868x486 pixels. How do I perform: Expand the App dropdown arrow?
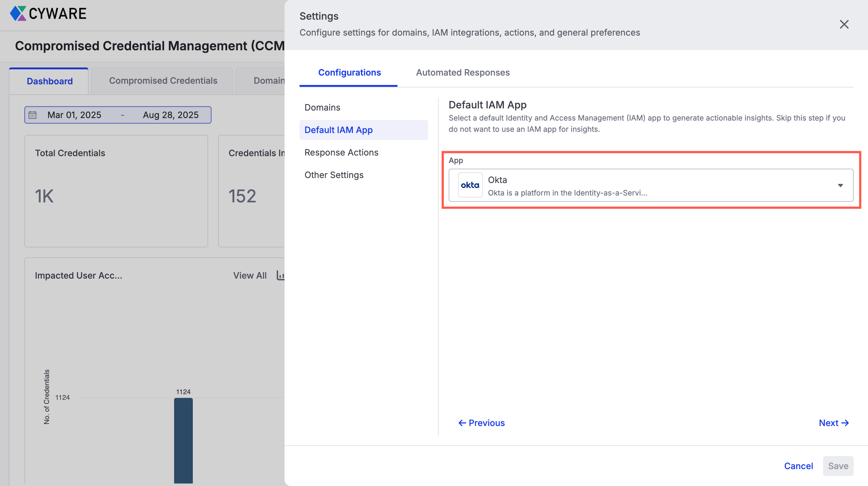pos(840,186)
